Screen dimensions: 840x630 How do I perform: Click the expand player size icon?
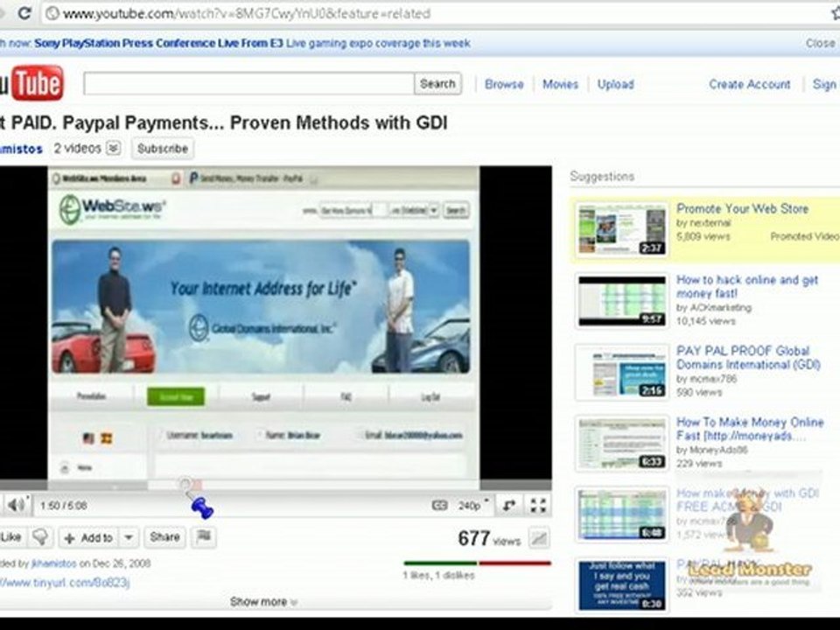pyautogui.click(x=509, y=505)
